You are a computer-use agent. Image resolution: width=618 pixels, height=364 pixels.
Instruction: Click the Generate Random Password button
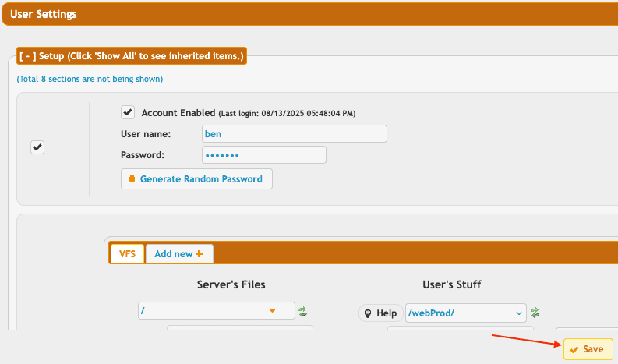coord(196,178)
